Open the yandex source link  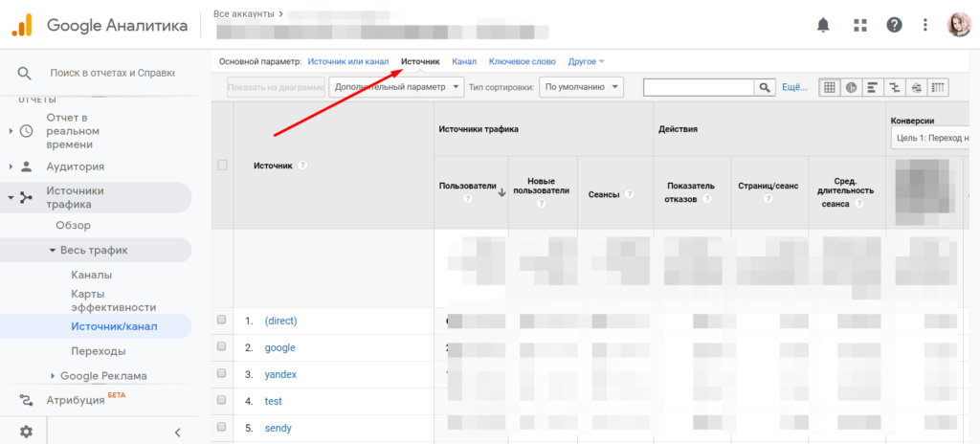pyautogui.click(x=280, y=374)
